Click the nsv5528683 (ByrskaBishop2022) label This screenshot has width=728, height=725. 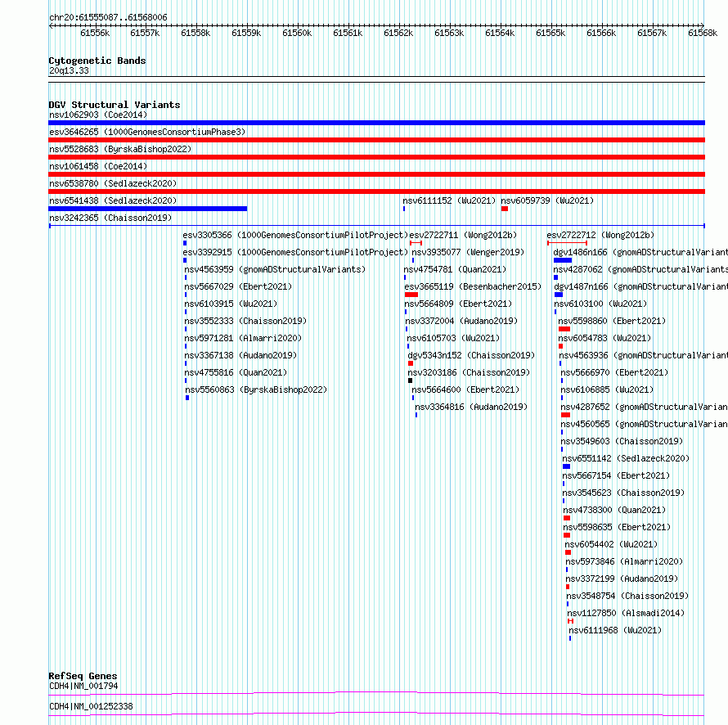(120, 149)
